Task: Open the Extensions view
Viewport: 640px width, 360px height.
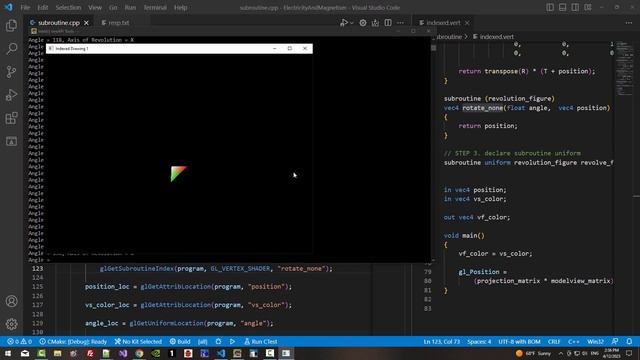Action: [11, 118]
